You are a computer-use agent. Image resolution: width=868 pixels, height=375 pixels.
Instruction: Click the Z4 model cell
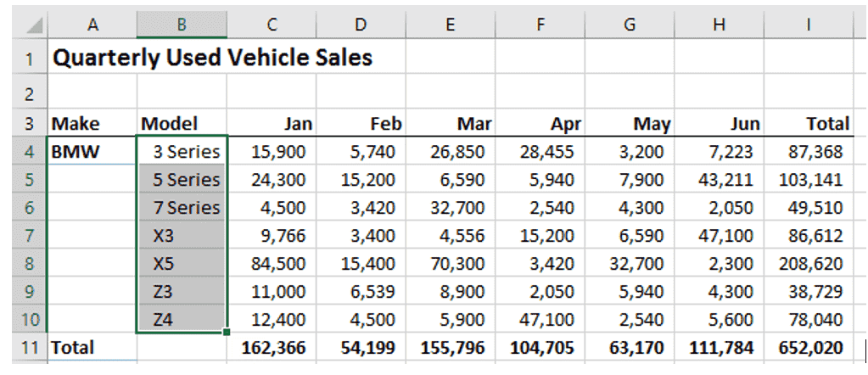tap(182, 320)
